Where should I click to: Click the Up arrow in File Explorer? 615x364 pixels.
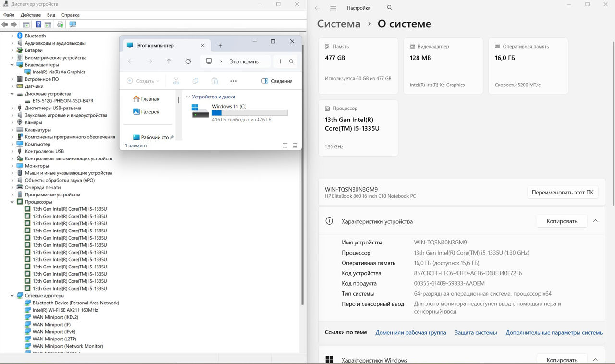(x=169, y=61)
